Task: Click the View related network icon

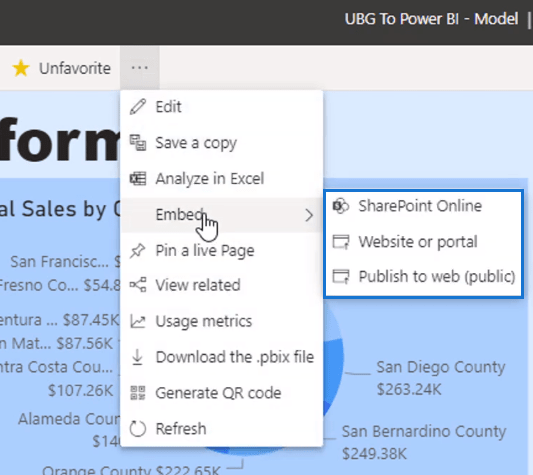Action: click(x=138, y=285)
